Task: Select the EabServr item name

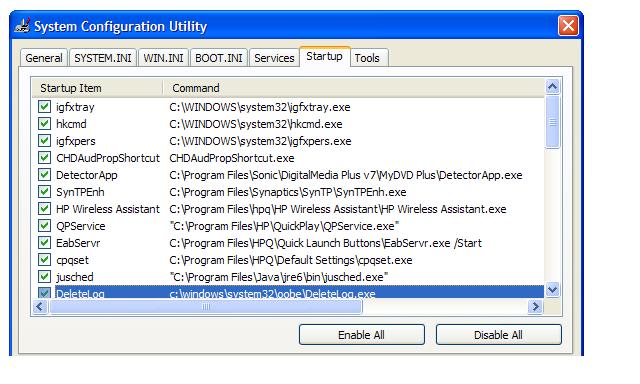Action: 78,243
